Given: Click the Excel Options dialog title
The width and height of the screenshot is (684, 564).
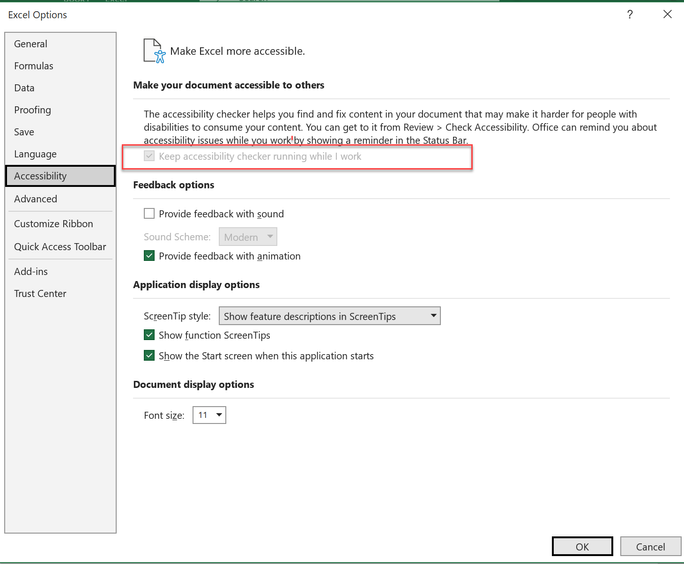Looking at the screenshot, I should (38, 15).
